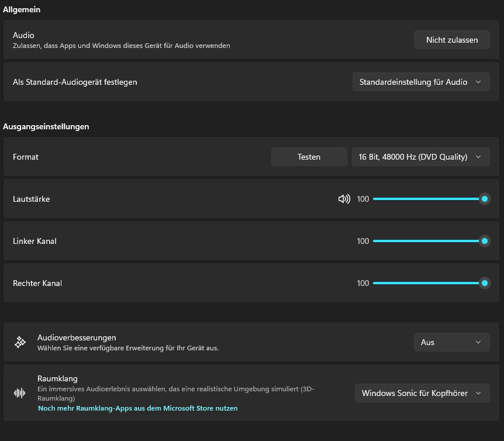Click the Lautstärke slider handle
This screenshot has height=441, width=504.
coord(485,199)
